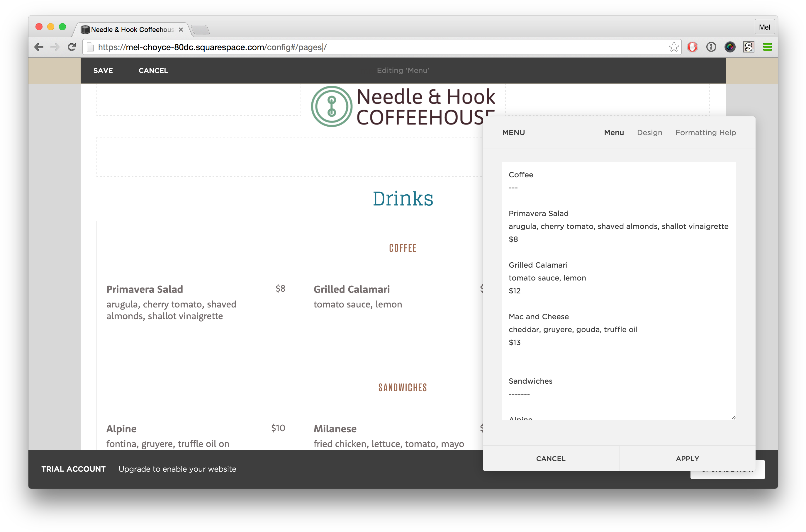Click the "tomato sauce, lemon" description in preview

pyautogui.click(x=358, y=304)
